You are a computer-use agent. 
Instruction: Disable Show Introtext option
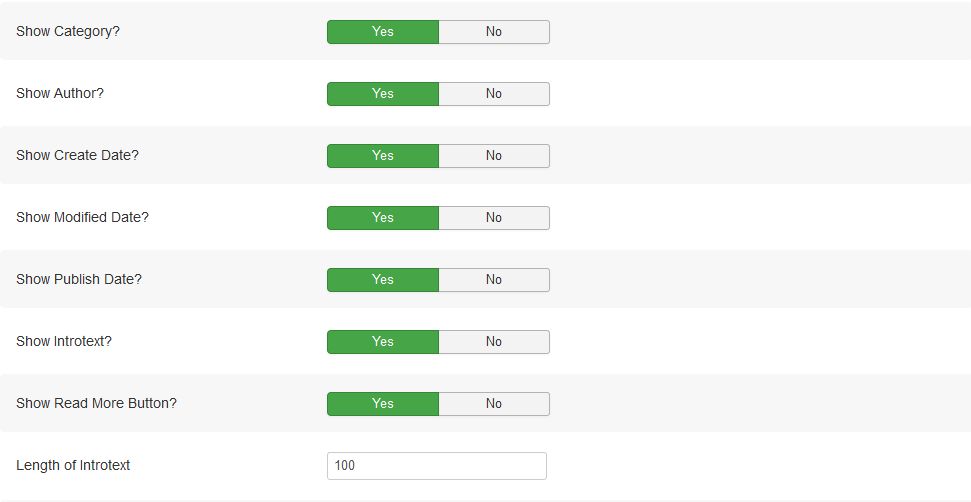(x=494, y=342)
